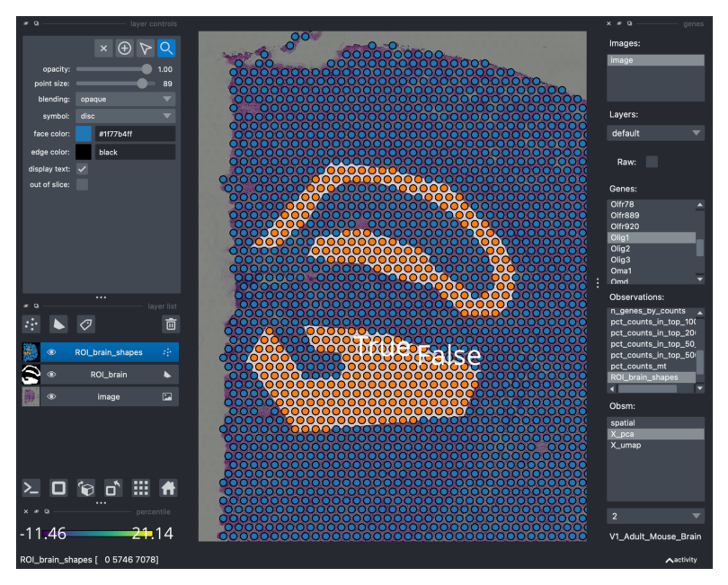Hide the ROI_brain_shapes layer

click(52, 352)
